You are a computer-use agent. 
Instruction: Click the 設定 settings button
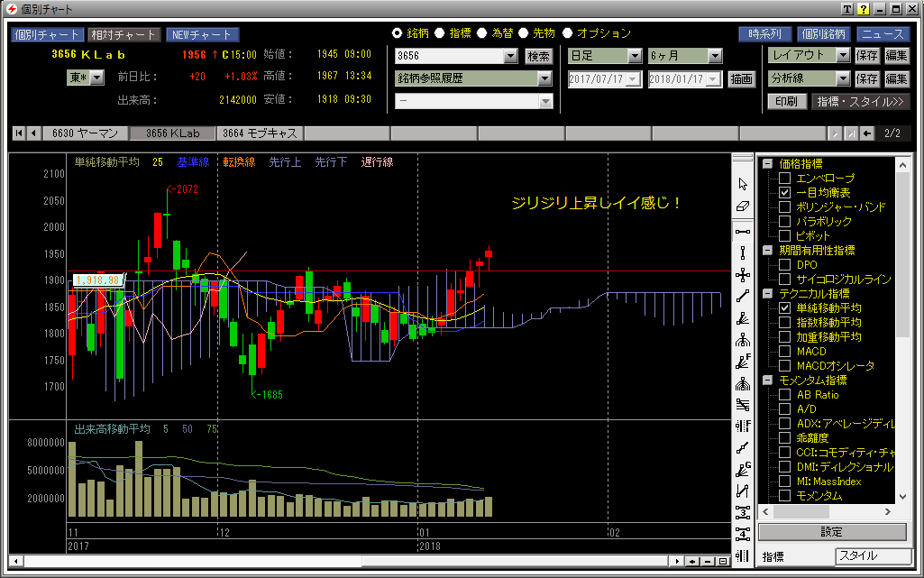[831, 532]
